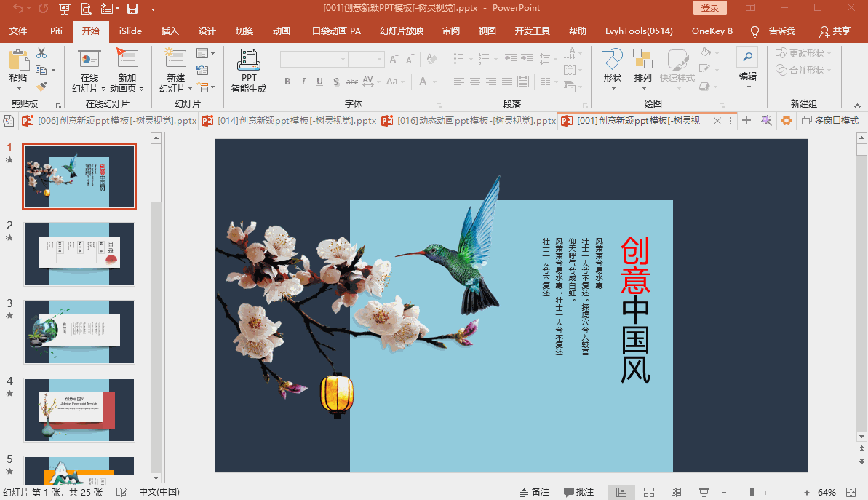Expand the 编辑 editing dropdown arrow
Image resolution: width=868 pixels, height=500 pixels.
748,87
